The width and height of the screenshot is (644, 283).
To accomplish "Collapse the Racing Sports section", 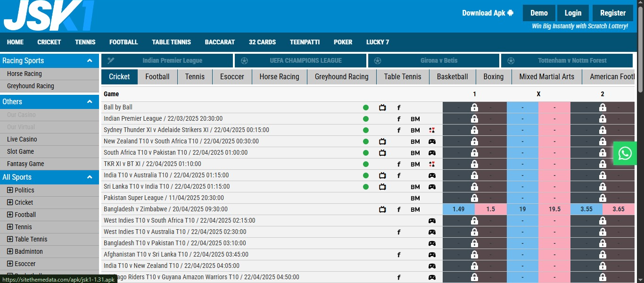I will (x=90, y=60).
